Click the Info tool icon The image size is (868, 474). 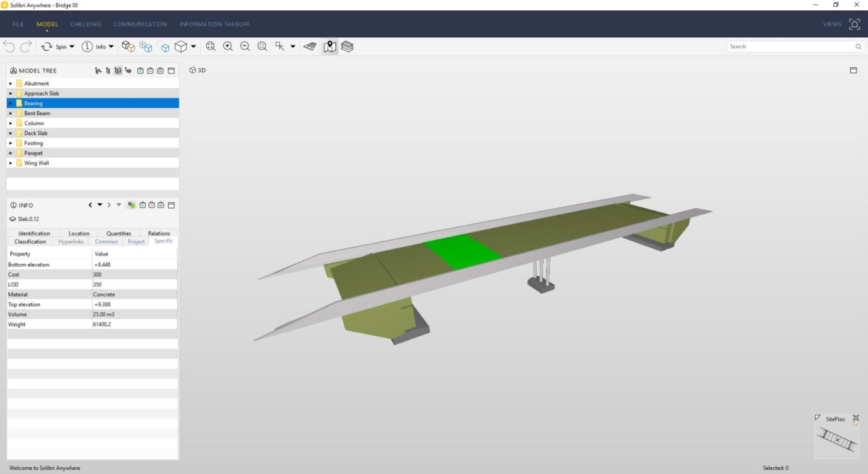(x=87, y=47)
